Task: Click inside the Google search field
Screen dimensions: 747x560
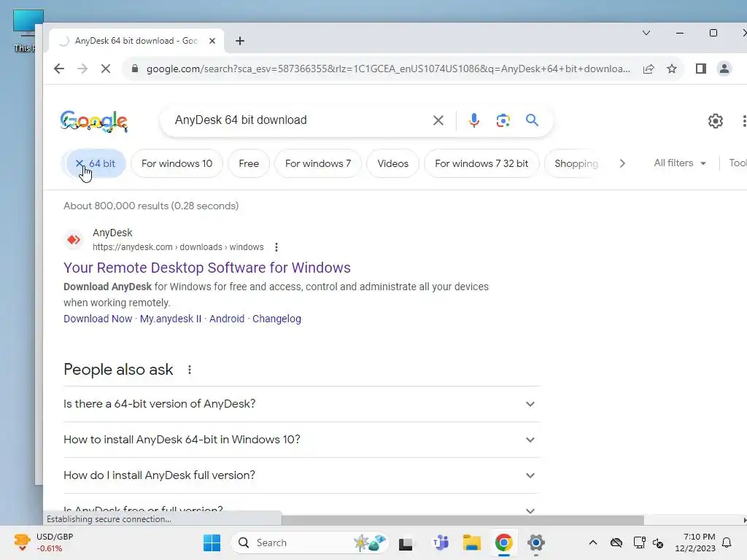Action: tap(300, 120)
